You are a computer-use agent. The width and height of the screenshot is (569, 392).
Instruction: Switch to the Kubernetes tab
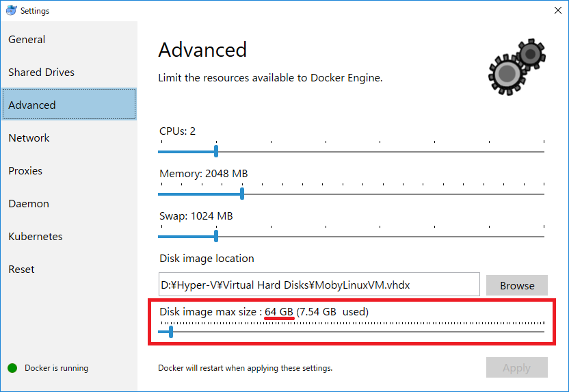(36, 237)
